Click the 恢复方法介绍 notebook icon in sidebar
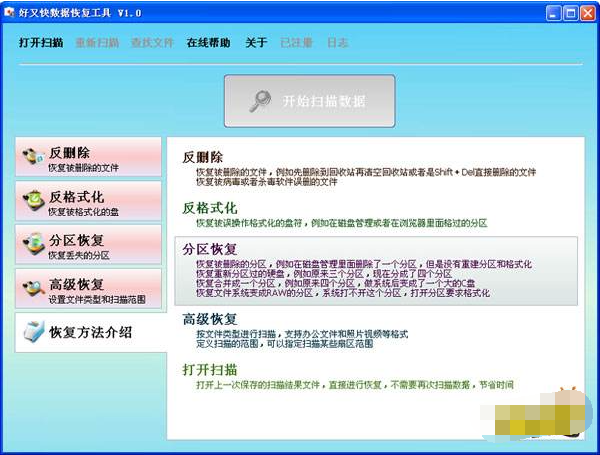This screenshot has height=455, width=600. (x=33, y=331)
